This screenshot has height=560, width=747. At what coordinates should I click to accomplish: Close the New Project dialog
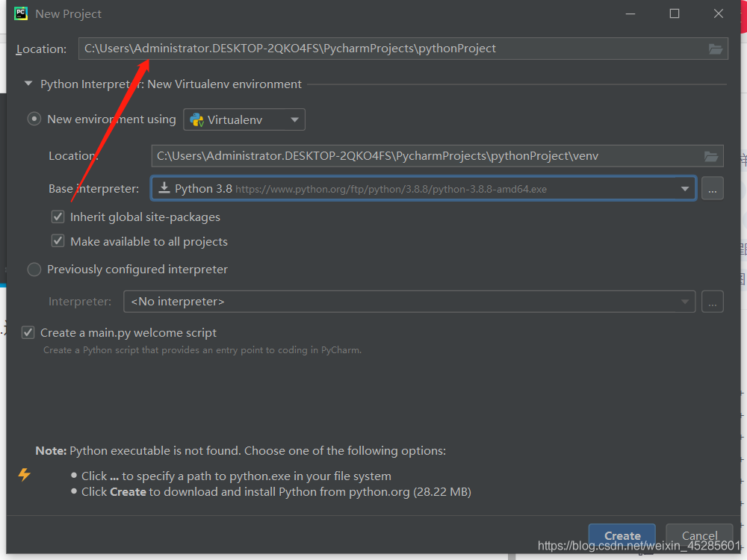click(x=719, y=13)
